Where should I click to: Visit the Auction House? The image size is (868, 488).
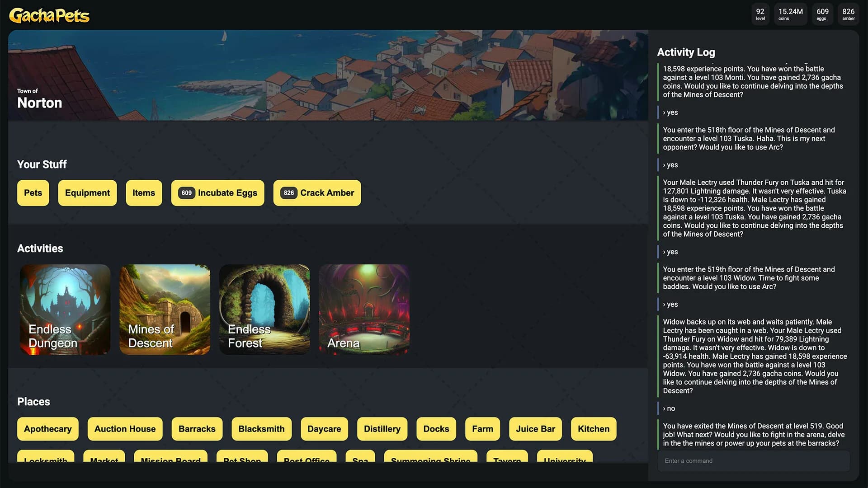tap(125, 429)
